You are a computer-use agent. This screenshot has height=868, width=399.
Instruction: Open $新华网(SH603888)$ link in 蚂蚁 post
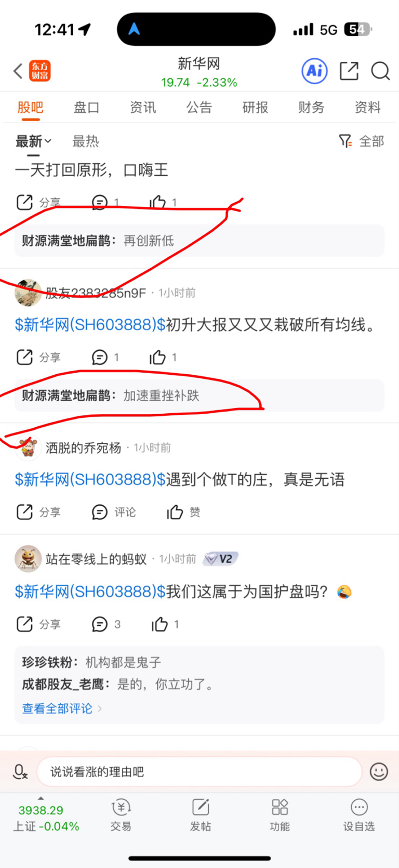tap(90, 591)
